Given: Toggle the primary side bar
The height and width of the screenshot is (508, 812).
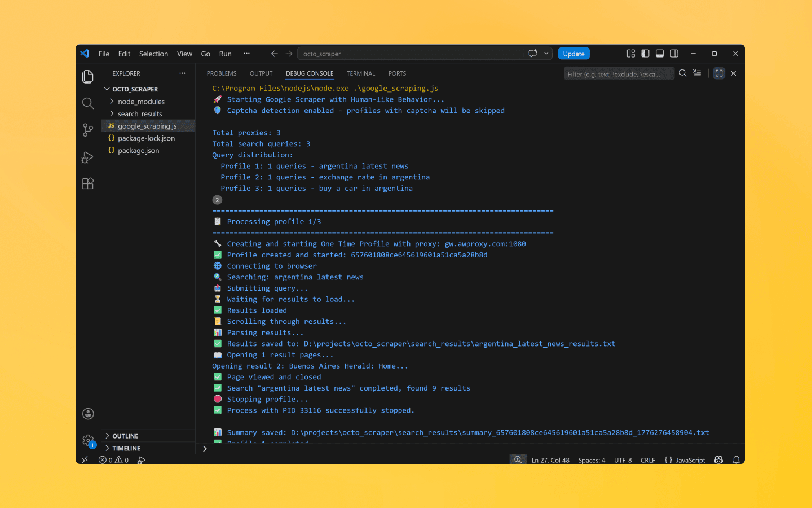Looking at the screenshot, I should click(x=645, y=54).
